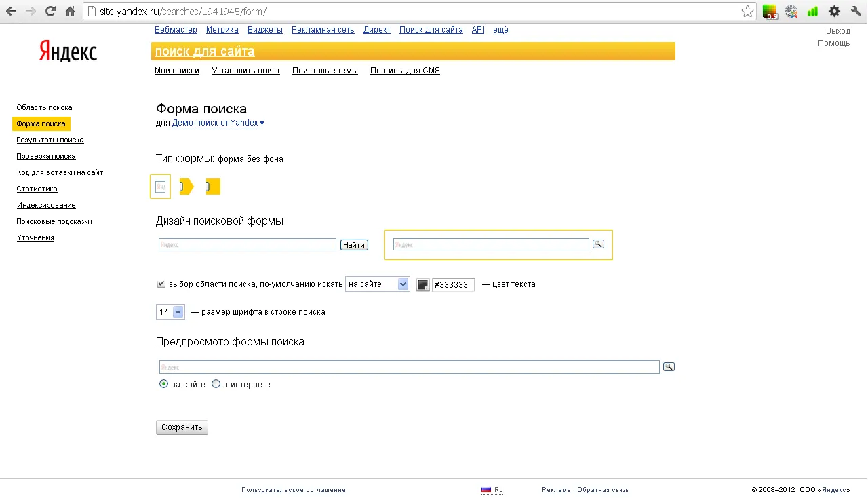Open Проверка поиска in sidebar
This screenshot has width=868, height=498.
(46, 156)
